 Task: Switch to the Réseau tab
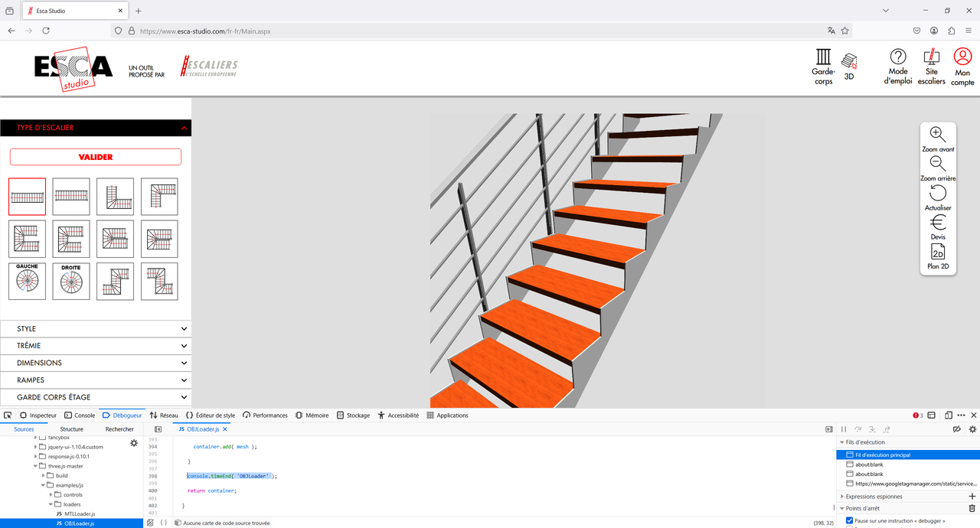164,416
